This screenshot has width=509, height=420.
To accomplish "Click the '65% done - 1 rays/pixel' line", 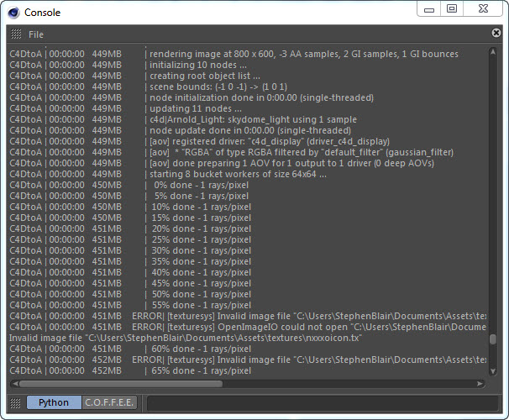I will [202, 370].
